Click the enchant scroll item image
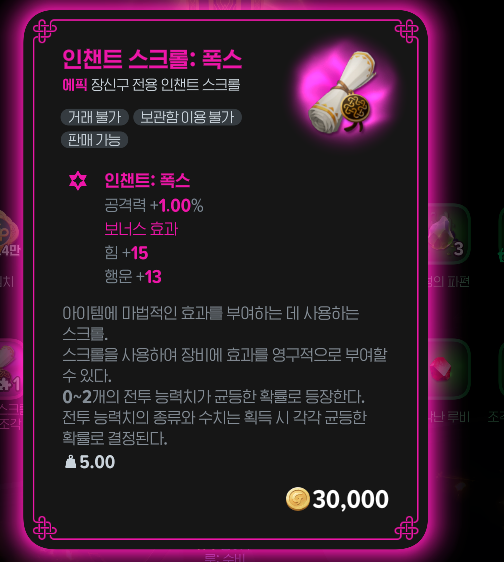 pyautogui.click(x=343, y=92)
